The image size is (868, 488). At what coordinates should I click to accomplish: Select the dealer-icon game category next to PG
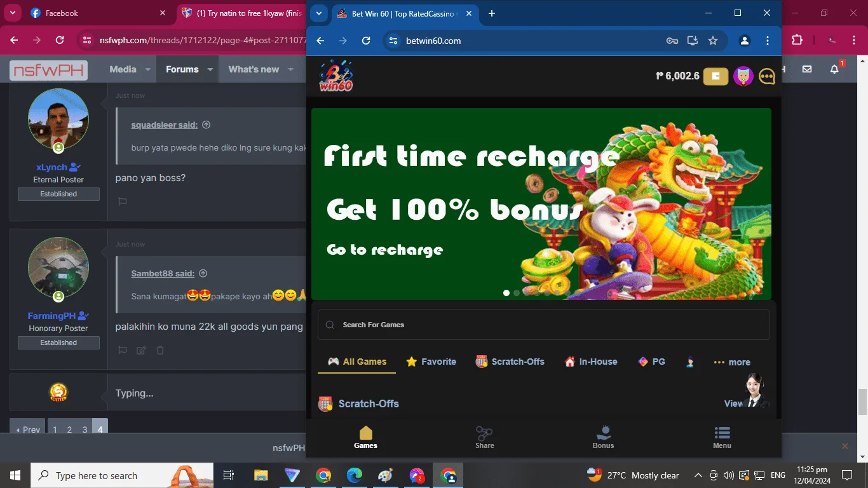[690, 362]
